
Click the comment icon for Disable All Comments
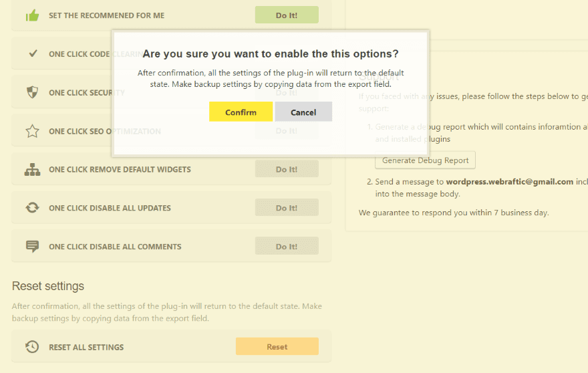[32, 247]
